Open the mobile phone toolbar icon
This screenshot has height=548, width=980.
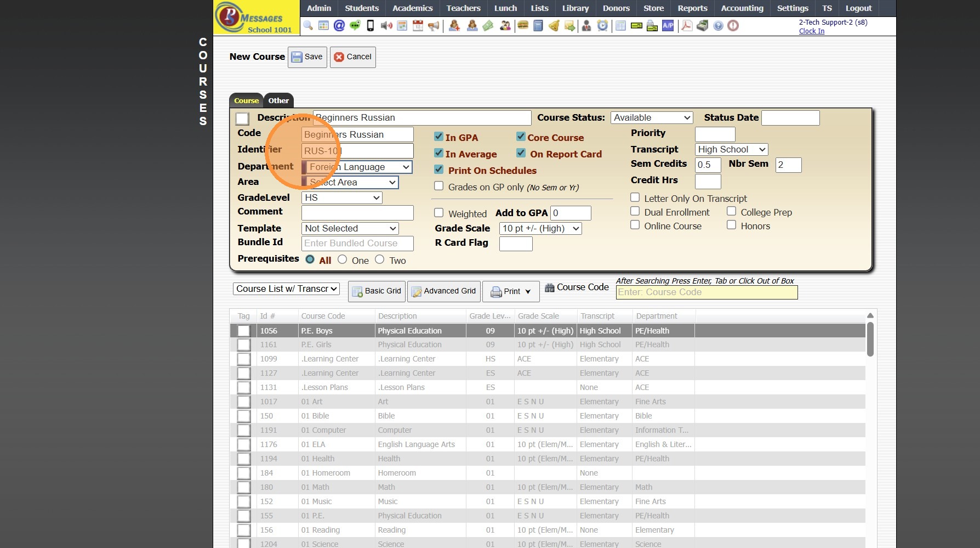[x=371, y=26]
